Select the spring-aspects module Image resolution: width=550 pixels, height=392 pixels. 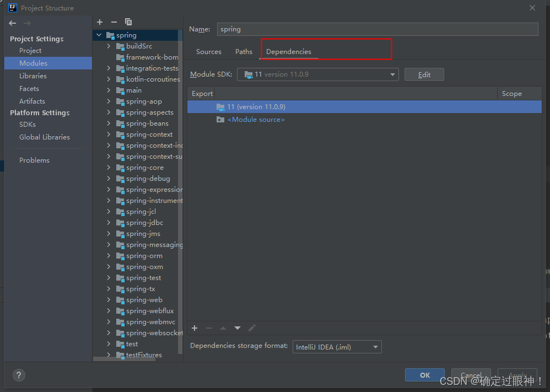click(x=150, y=112)
